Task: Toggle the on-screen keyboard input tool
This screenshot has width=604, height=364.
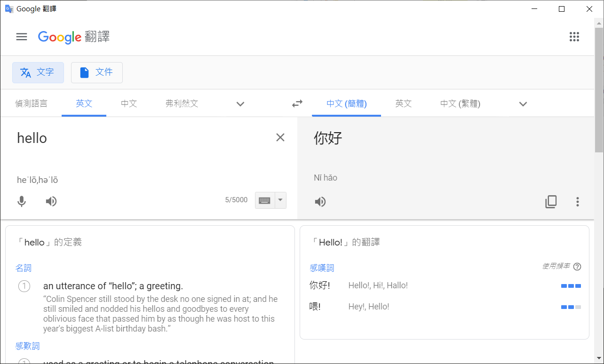Action: pos(265,200)
